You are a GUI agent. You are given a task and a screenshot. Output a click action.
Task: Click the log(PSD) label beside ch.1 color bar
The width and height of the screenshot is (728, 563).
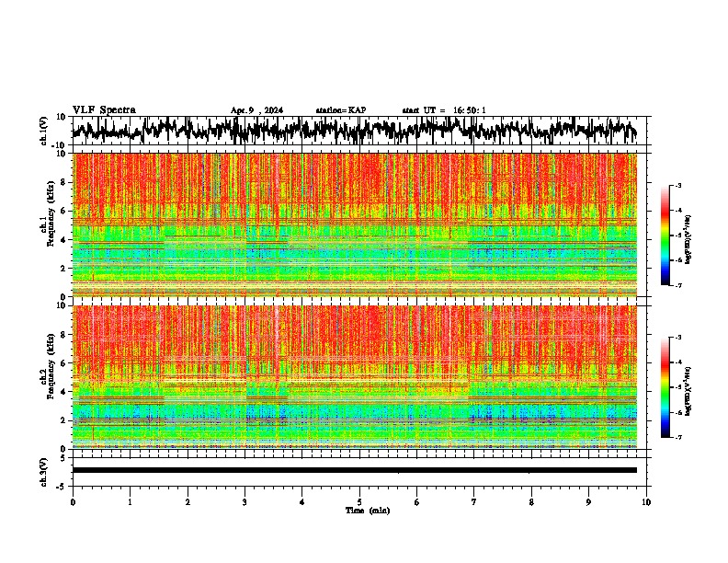pos(688,240)
